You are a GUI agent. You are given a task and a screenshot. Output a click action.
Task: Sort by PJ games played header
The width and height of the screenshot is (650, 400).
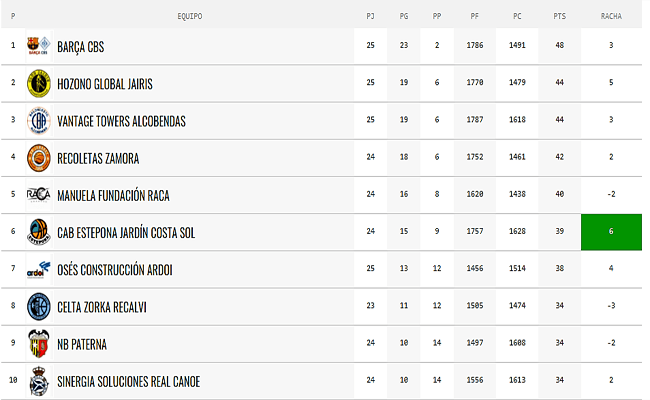(371, 16)
